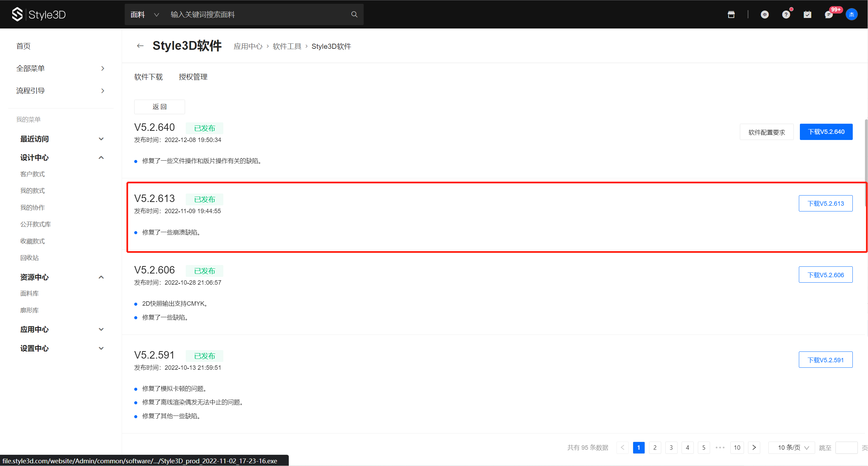
Task: Switch to the 授权管理 tab
Action: [193, 77]
